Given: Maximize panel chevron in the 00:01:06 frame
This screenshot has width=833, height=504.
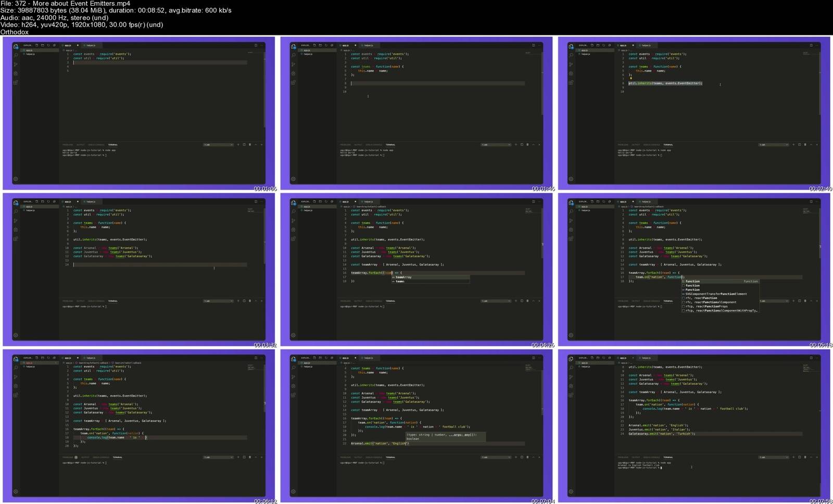Looking at the screenshot, I should click(x=256, y=145).
